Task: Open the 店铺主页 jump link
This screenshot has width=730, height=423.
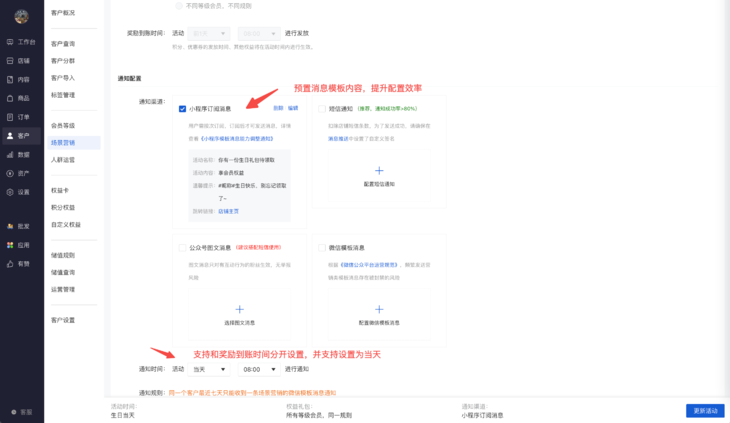Action: (229, 211)
